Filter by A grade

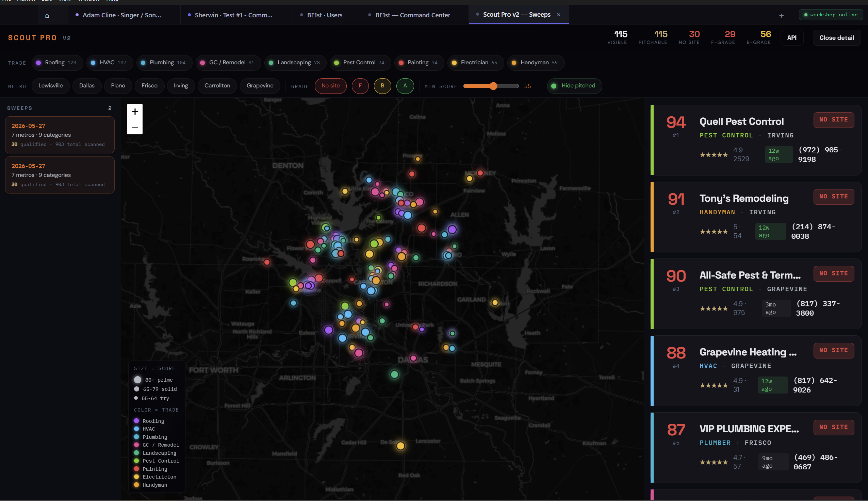point(405,86)
